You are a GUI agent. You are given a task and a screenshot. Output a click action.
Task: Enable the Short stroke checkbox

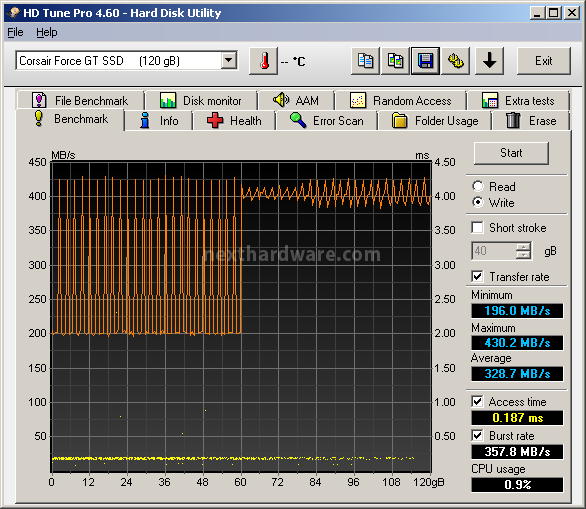point(477,227)
